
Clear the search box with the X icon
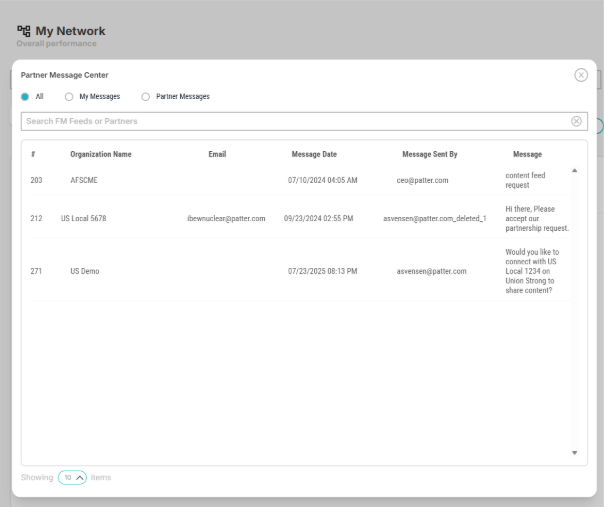[x=576, y=121]
